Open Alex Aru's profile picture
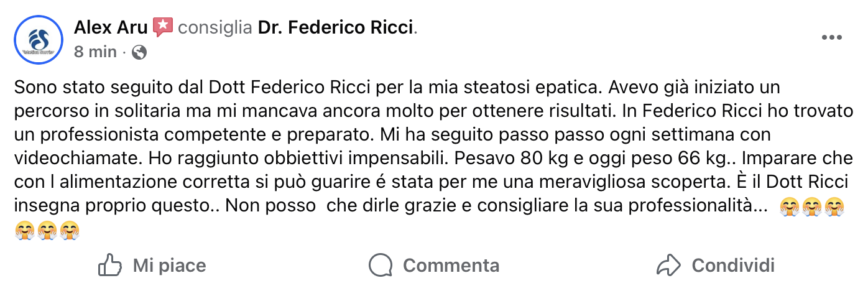 pyautogui.click(x=39, y=38)
